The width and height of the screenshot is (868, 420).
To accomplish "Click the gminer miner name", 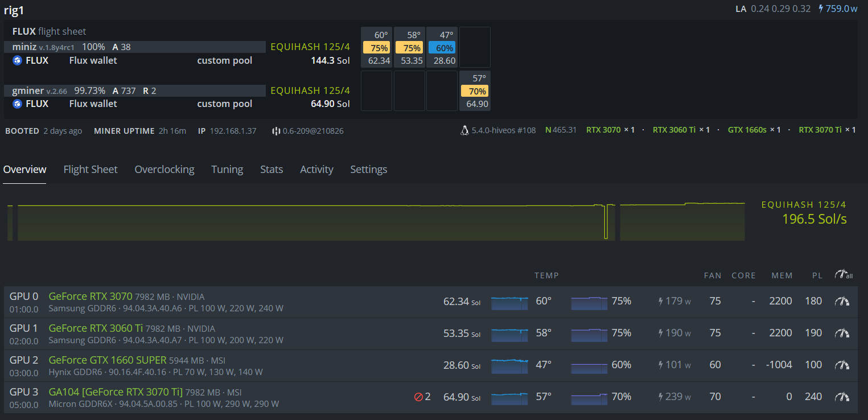I will point(28,90).
